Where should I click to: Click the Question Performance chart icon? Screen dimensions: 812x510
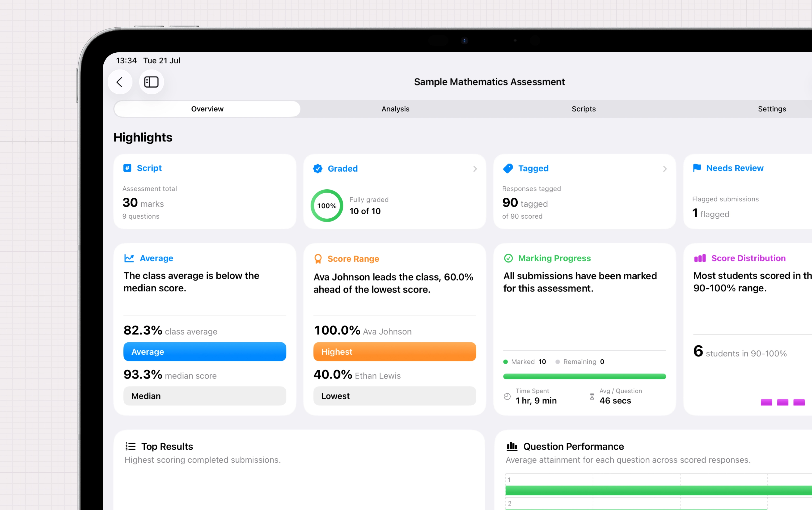[x=512, y=446]
